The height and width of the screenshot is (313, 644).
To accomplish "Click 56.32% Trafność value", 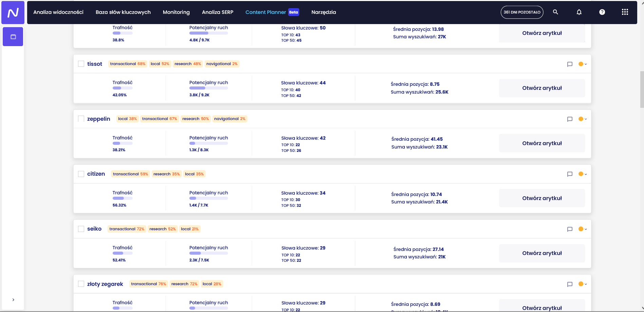I will (119, 205).
